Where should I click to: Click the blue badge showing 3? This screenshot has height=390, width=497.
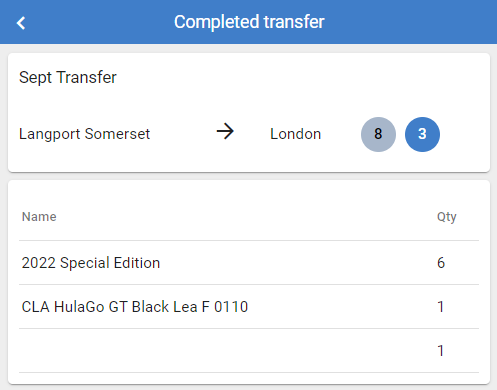(x=422, y=134)
